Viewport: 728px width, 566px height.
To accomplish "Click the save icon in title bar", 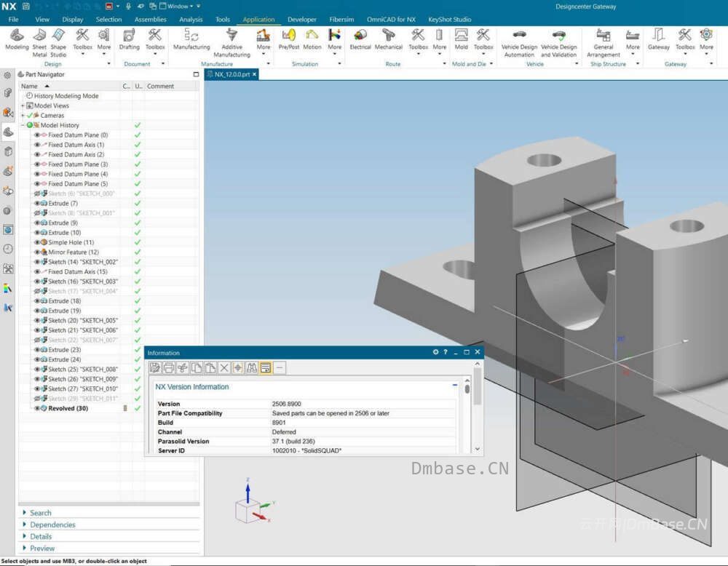I will pyautogui.click(x=26, y=6).
